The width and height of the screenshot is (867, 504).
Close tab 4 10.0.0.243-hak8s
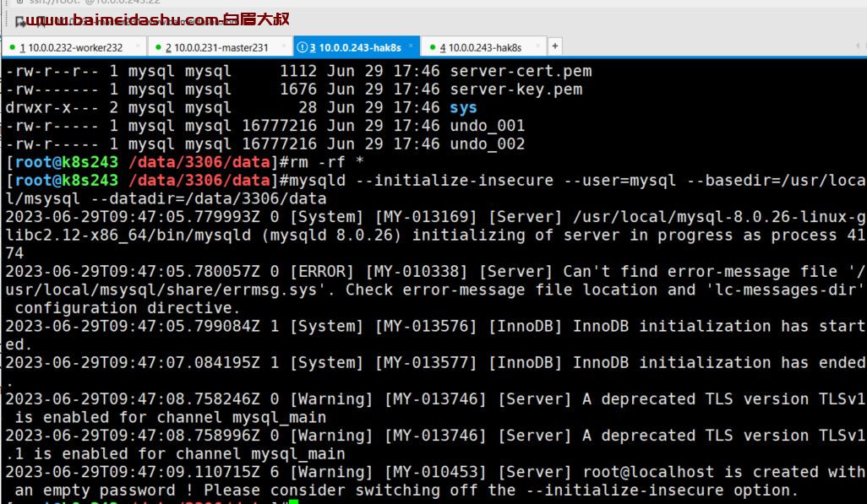[537, 46]
